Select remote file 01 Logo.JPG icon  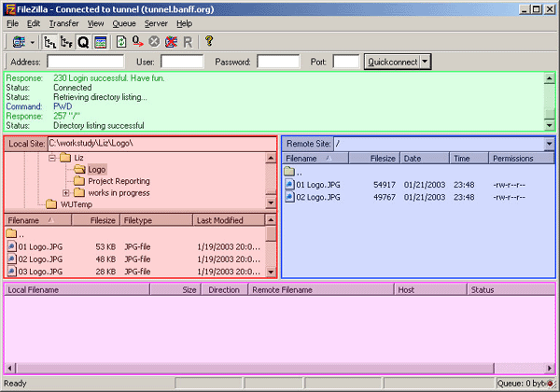[289, 185]
